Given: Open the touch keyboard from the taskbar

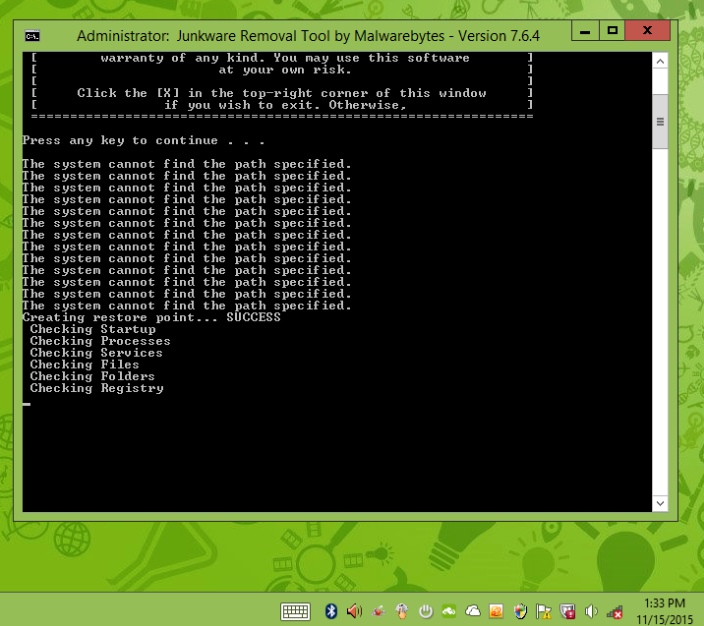Looking at the screenshot, I should [x=295, y=611].
